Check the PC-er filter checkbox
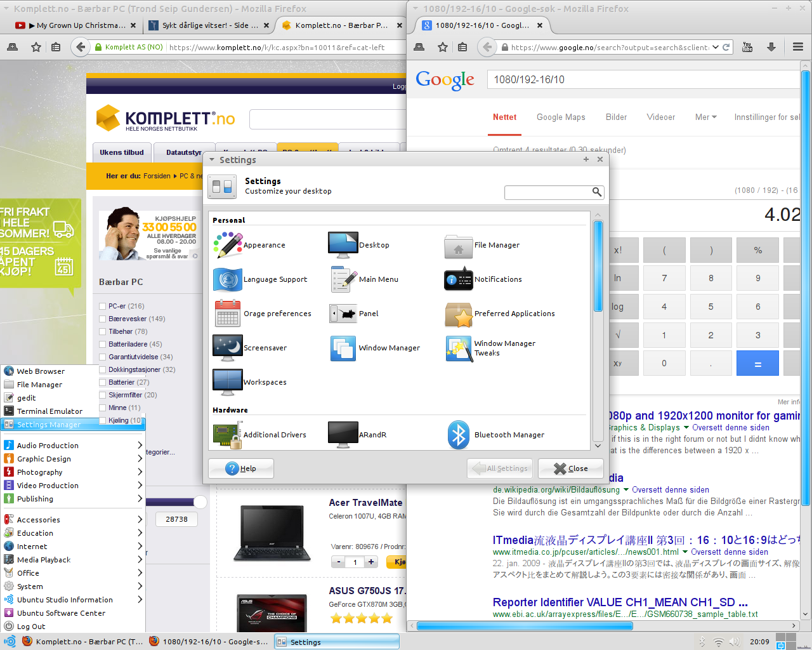The image size is (812, 650). 102,306
